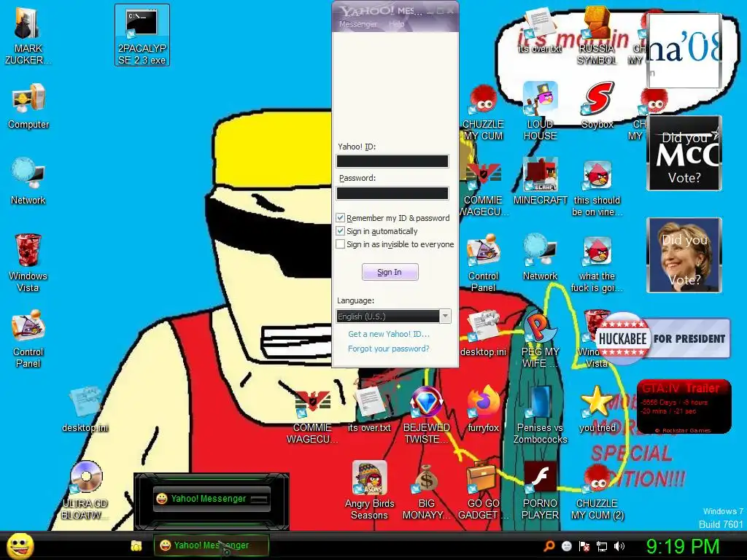Open LOUD HOUSE desktop shortcut
This screenshot has height=560, width=747.
[x=541, y=112]
